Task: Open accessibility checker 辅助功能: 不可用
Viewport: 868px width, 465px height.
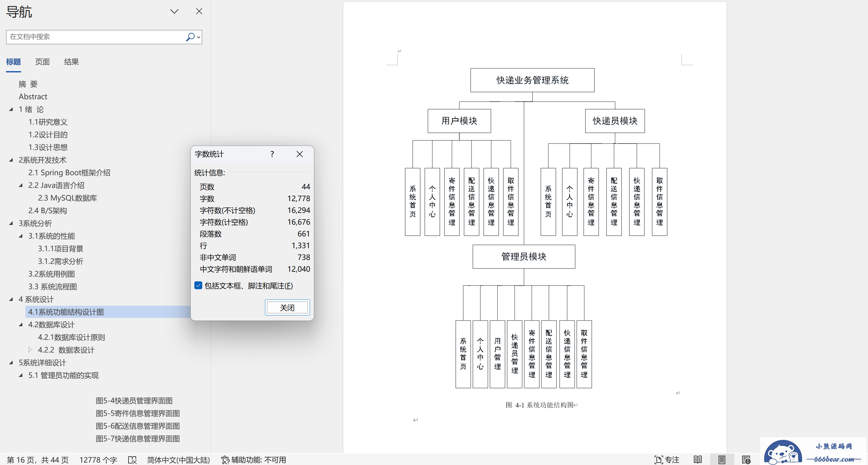Action: coord(254,460)
